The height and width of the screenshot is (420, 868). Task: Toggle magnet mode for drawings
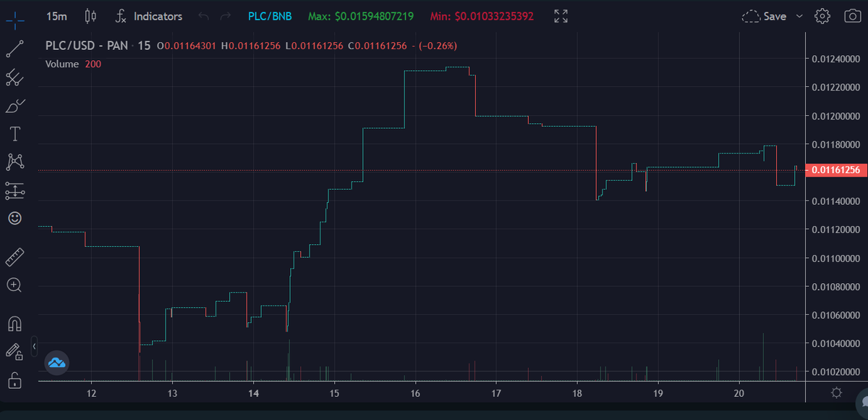tap(14, 323)
